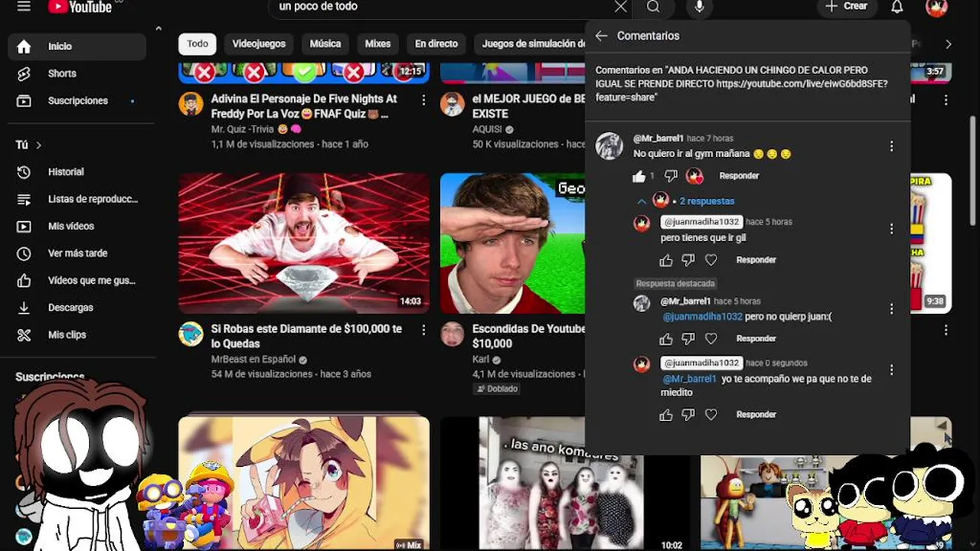The width and height of the screenshot is (980, 551).
Task: Open Mis clips
Action: tap(77, 335)
